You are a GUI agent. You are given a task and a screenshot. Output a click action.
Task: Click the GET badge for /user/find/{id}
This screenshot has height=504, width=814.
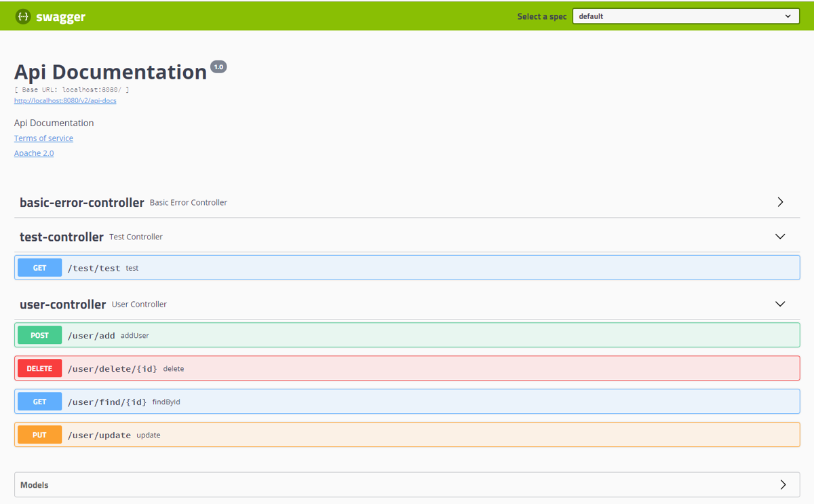click(x=39, y=402)
